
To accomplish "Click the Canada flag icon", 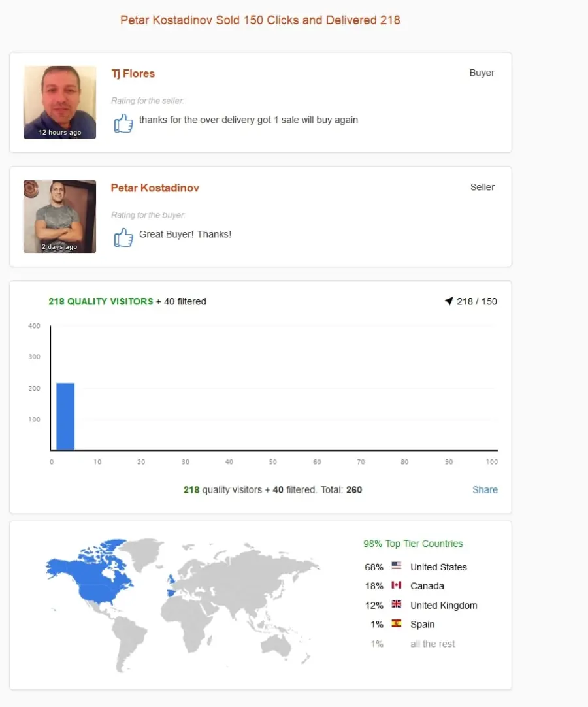I will point(397,585).
